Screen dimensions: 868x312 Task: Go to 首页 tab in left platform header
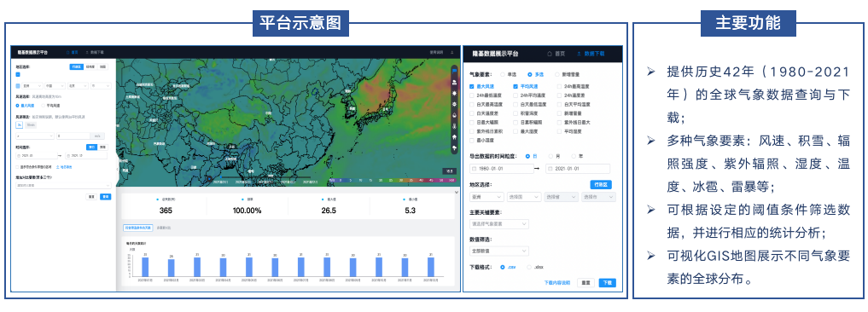coord(72,52)
